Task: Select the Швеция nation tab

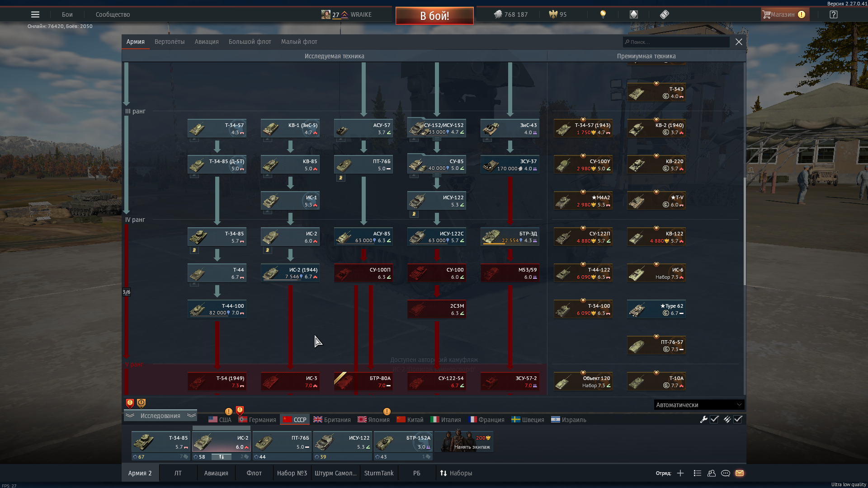Action: (528, 420)
